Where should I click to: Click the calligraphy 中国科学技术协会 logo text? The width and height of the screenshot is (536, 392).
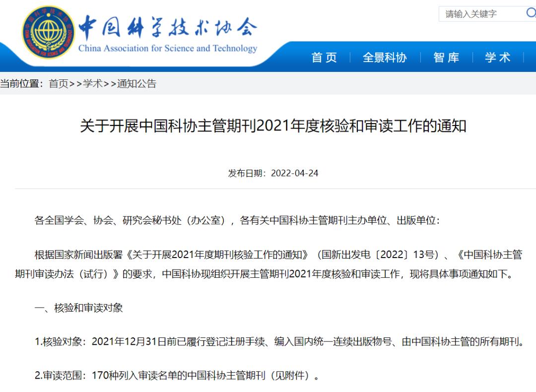(168, 27)
